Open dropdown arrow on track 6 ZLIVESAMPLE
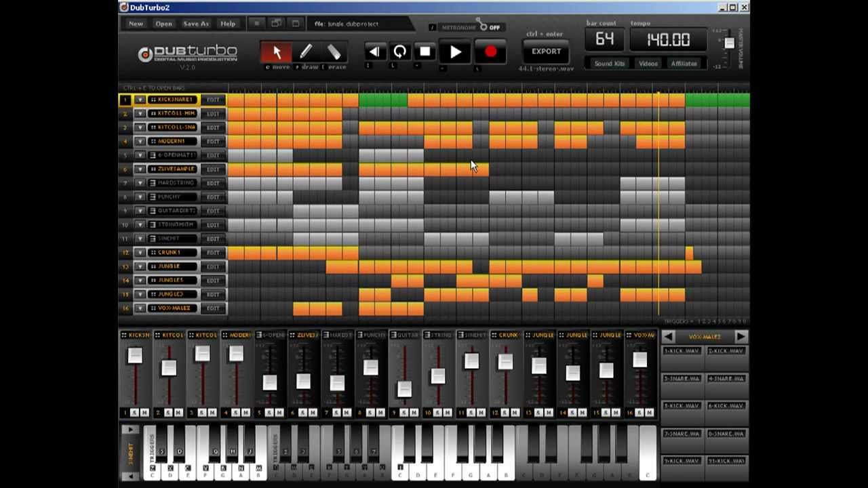868x488 pixels. click(x=140, y=169)
